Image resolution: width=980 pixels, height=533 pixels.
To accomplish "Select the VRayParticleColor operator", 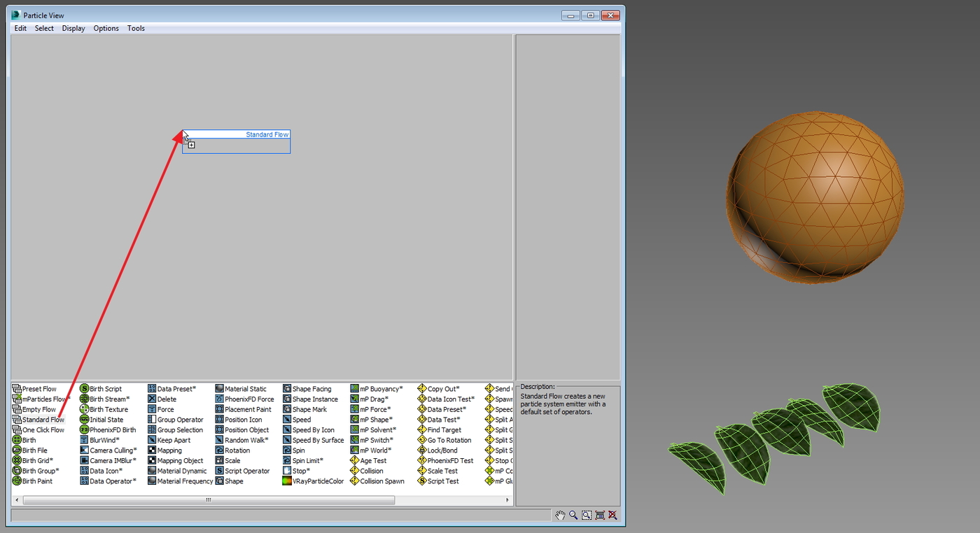I will coord(314,481).
